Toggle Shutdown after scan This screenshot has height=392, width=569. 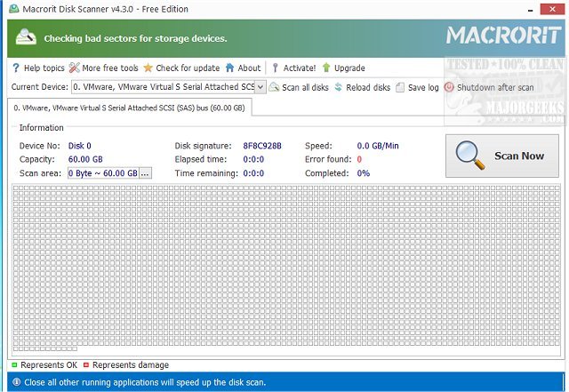495,87
